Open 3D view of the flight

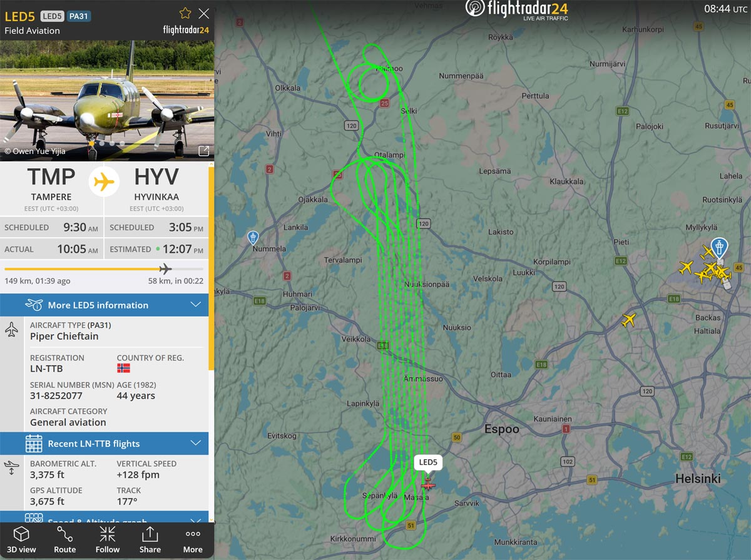tap(21, 539)
